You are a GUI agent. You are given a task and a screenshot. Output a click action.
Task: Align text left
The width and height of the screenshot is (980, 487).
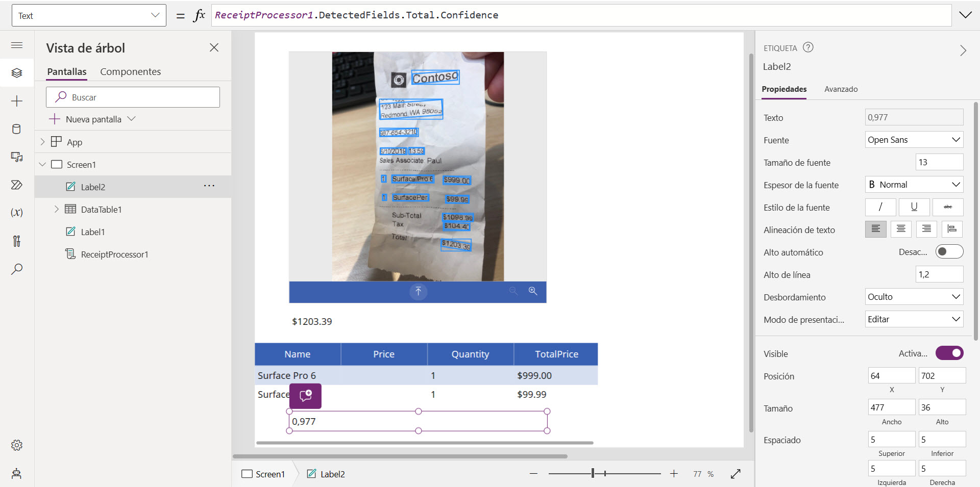click(x=876, y=229)
